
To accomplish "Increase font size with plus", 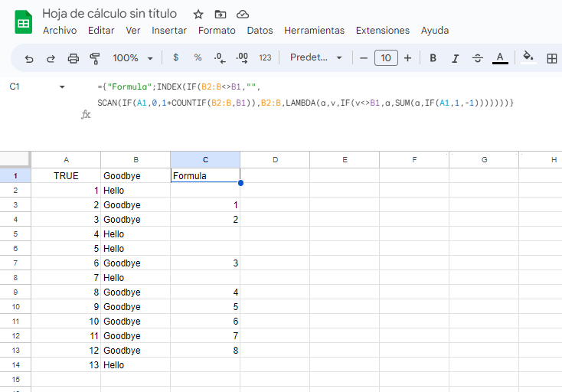I will click(x=407, y=58).
